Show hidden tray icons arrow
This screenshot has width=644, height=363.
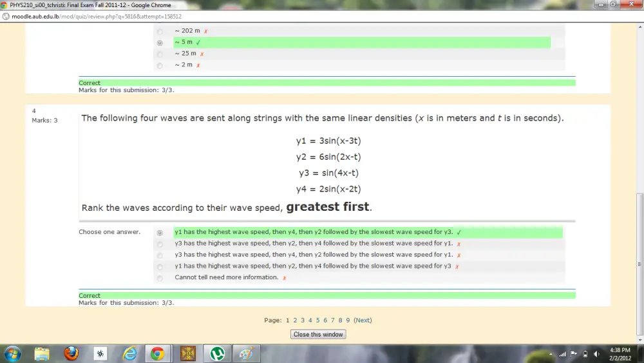(551, 354)
